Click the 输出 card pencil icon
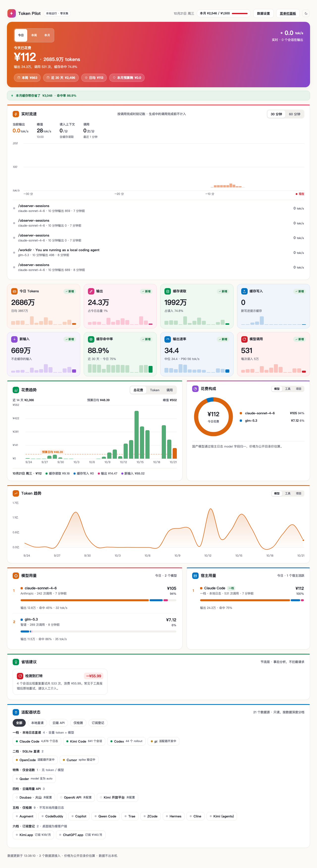Viewport: 317px width, 868px height. point(91,291)
